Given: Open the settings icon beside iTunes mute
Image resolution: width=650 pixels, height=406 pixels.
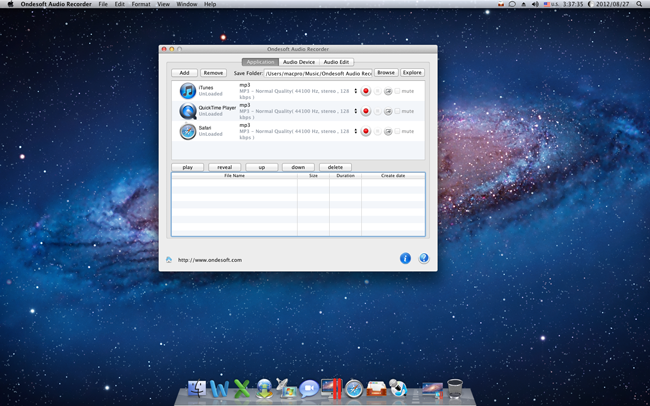Looking at the screenshot, I should pos(387,91).
